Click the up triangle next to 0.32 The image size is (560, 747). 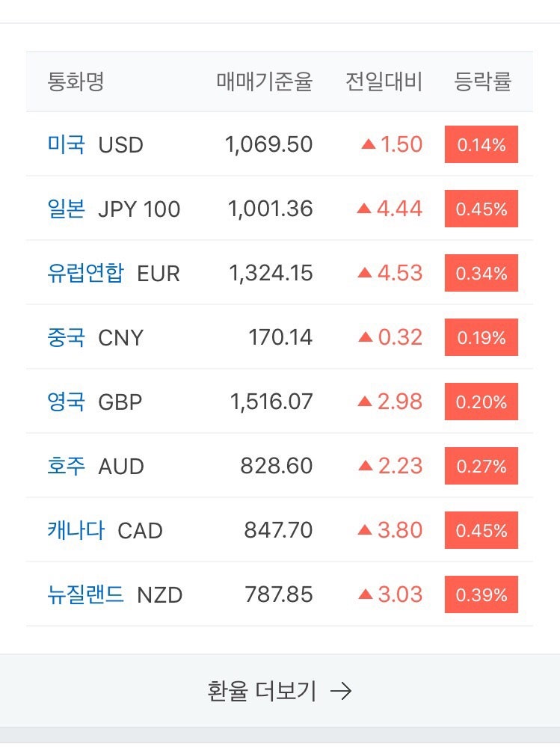(366, 336)
